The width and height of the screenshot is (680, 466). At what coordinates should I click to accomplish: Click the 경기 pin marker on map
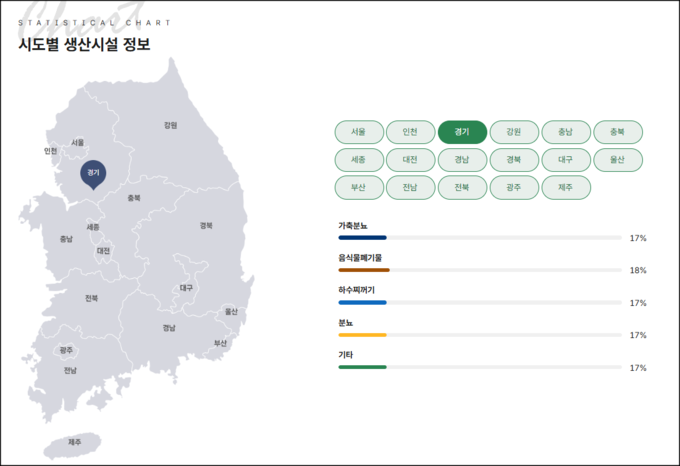click(x=93, y=173)
